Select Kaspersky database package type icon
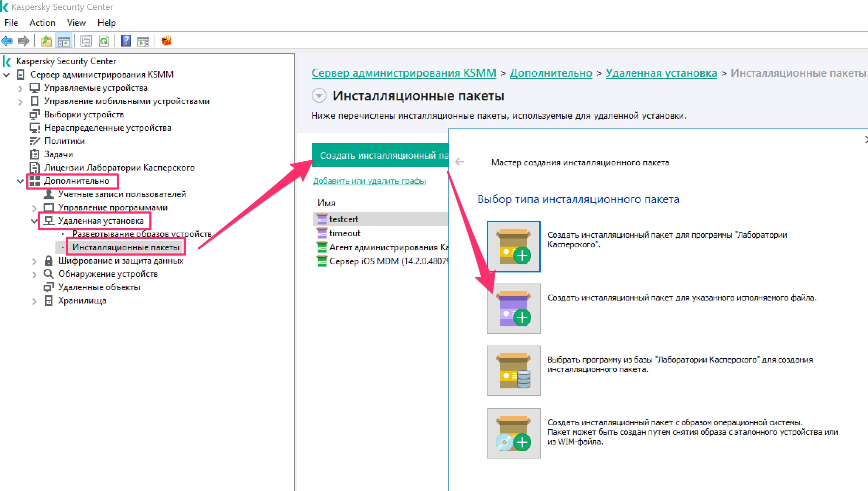 [x=513, y=371]
